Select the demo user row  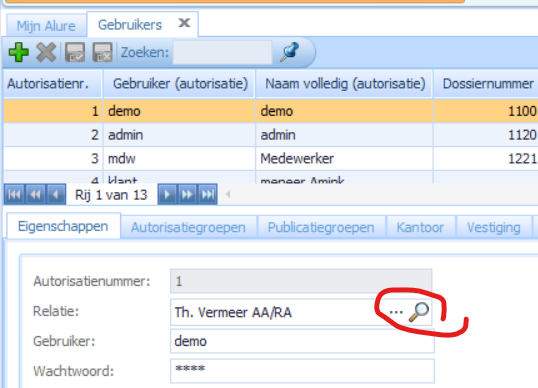pyautogui.click(x=270, y=111)
